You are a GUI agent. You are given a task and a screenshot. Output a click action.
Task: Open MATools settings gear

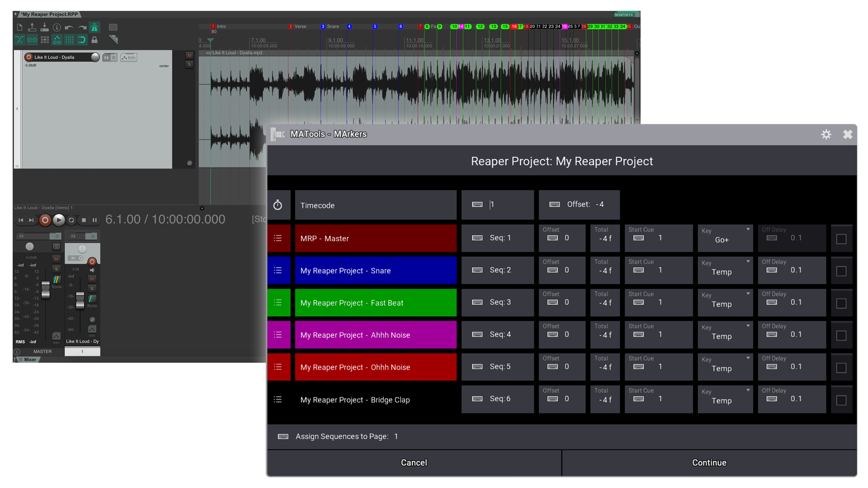coord(826,134)
